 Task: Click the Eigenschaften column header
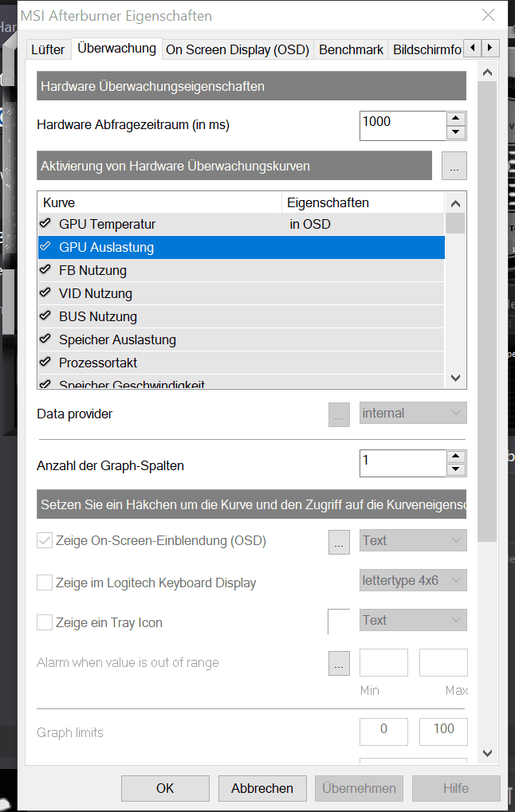[x=363, y=202]
